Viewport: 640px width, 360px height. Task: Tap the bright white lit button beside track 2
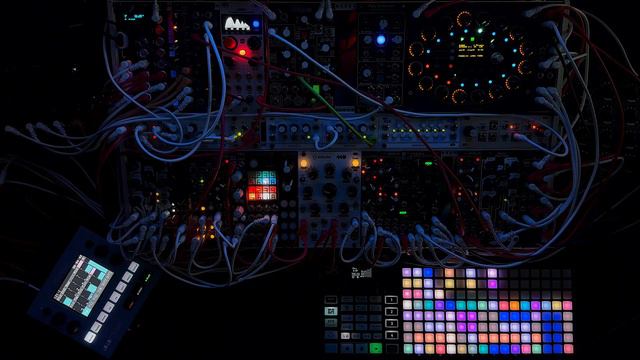[x=331, y=311]
